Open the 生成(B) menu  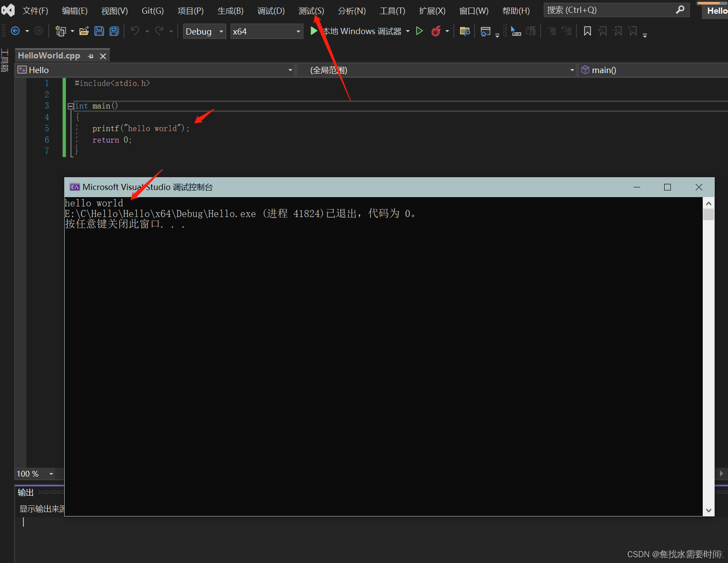coord(230,11)
